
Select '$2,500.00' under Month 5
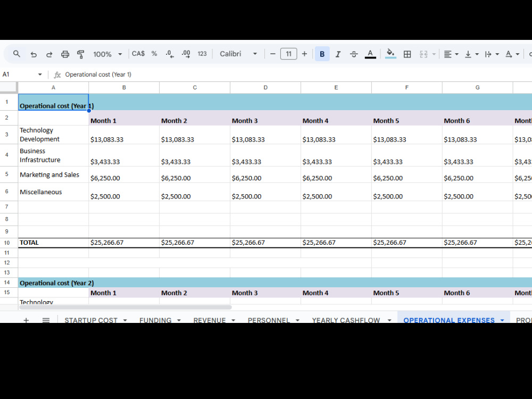click(x=407, y=192)
